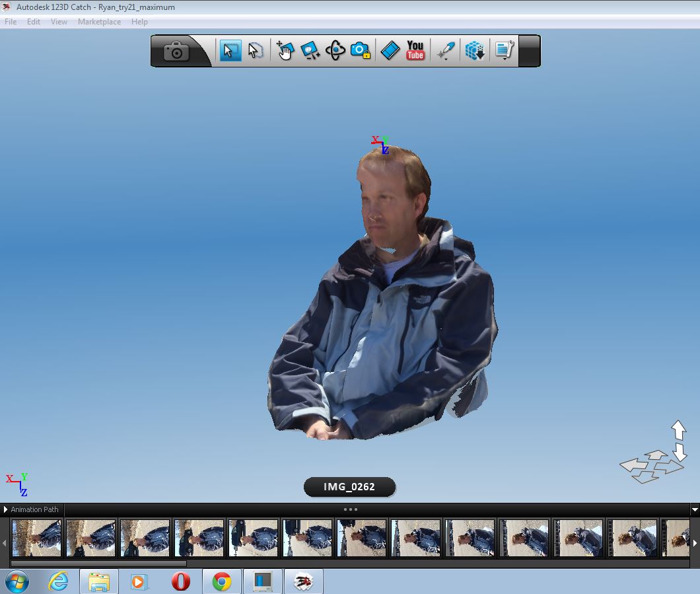
Task: Open the film strip animation tool
Action: [x=390, y=50]
